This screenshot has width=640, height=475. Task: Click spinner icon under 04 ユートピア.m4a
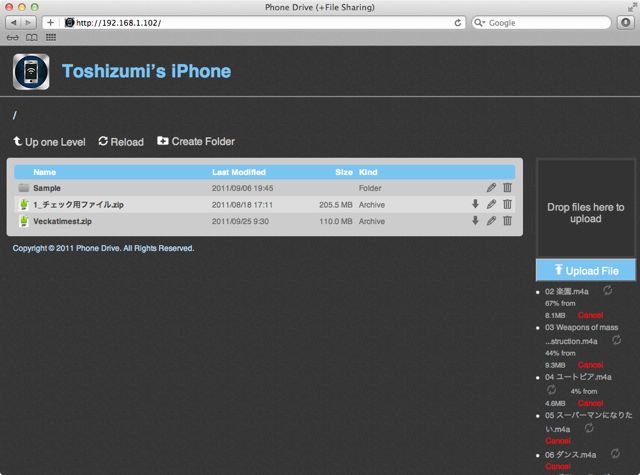(x=551, y=390)
